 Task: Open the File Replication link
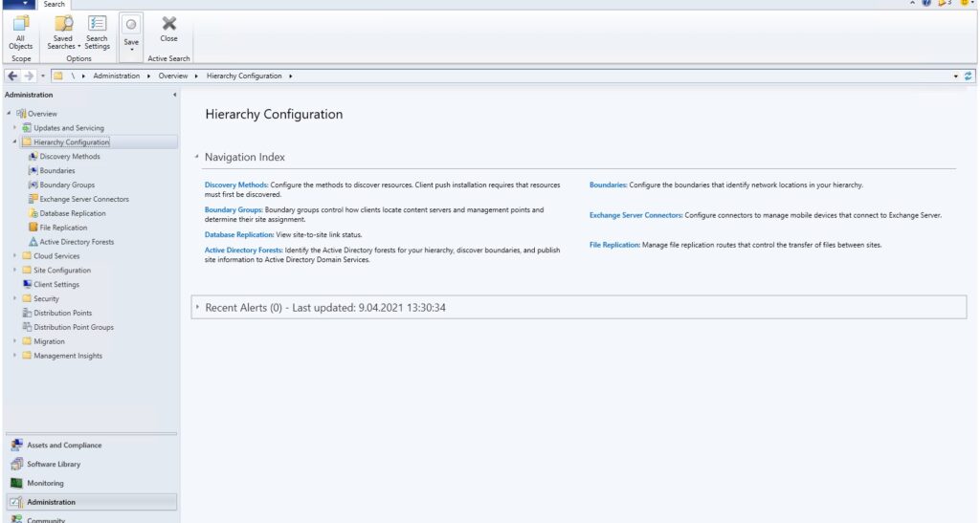tap(614, 245)
